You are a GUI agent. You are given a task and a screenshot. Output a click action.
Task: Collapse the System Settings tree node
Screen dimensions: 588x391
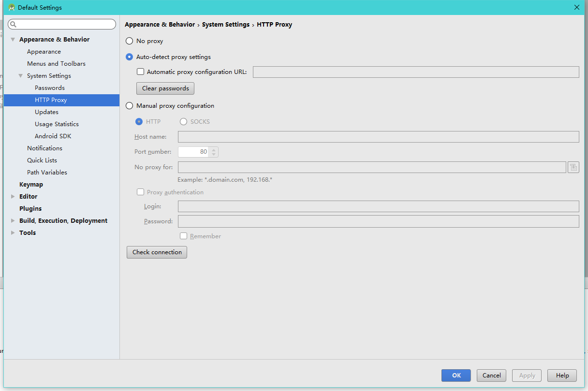[21, 76]
